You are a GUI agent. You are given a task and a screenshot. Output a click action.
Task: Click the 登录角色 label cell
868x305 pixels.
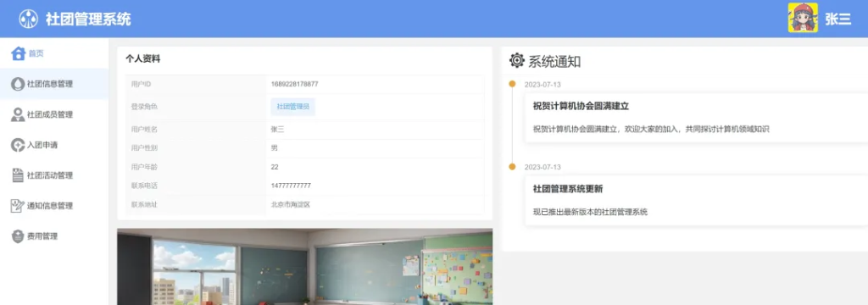[196, 107]
